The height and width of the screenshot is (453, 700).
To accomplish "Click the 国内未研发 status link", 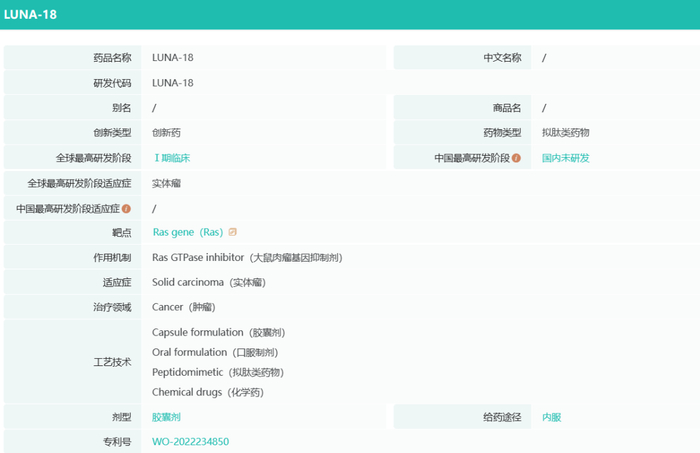I will [x=566, y=158].
